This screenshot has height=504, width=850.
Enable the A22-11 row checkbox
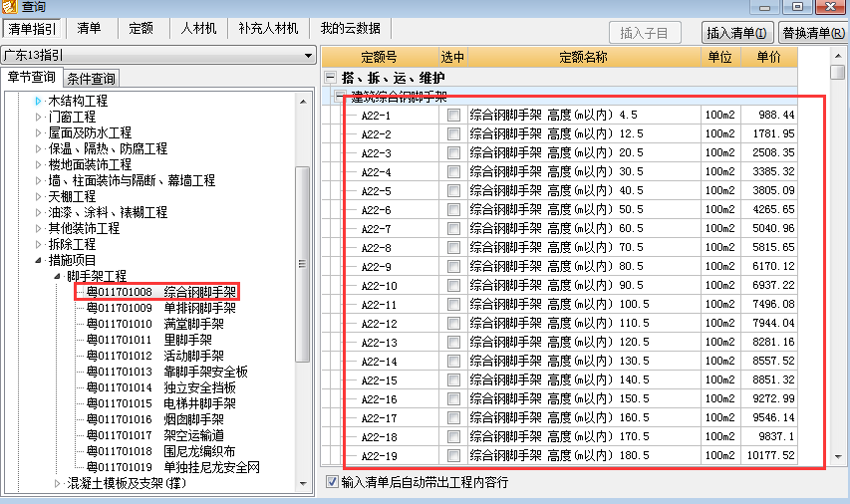453,305
